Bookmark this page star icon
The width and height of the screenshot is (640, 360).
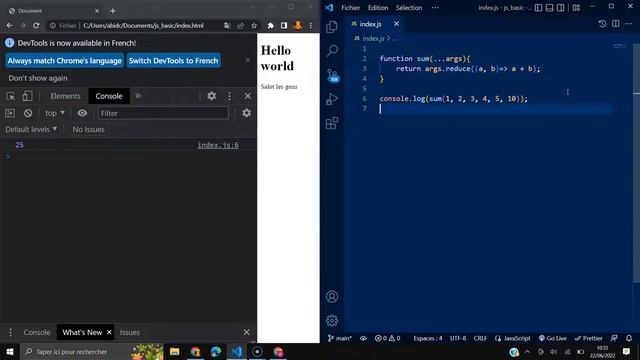[x=254, y=25]
